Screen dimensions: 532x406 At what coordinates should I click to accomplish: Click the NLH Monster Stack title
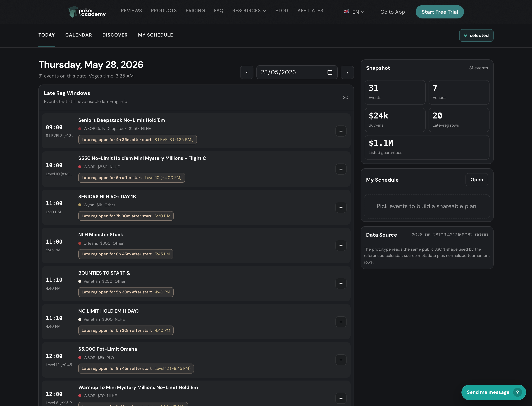(x=100, y=235)
